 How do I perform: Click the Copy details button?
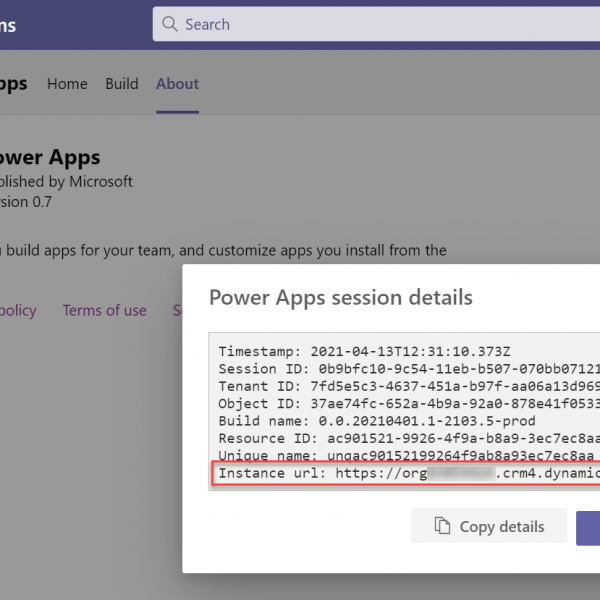pyautogui.click(x=489, y=526)
